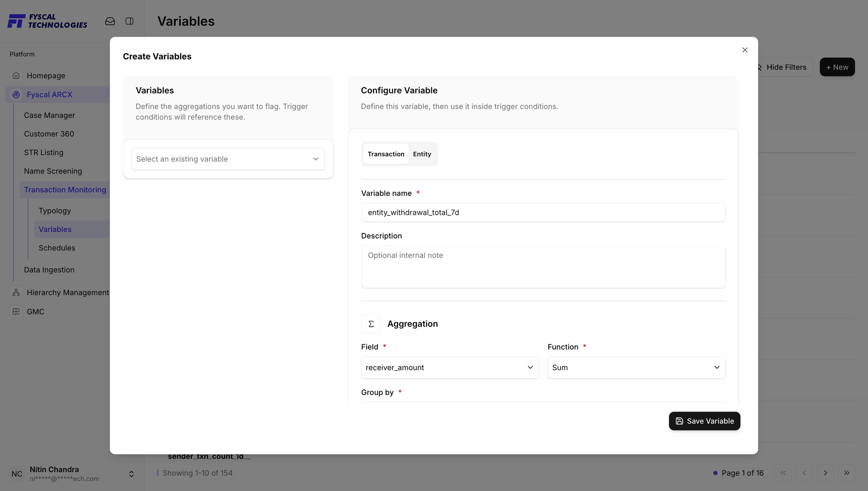Click the Fyscal ARCX icon

pos(16,95)
